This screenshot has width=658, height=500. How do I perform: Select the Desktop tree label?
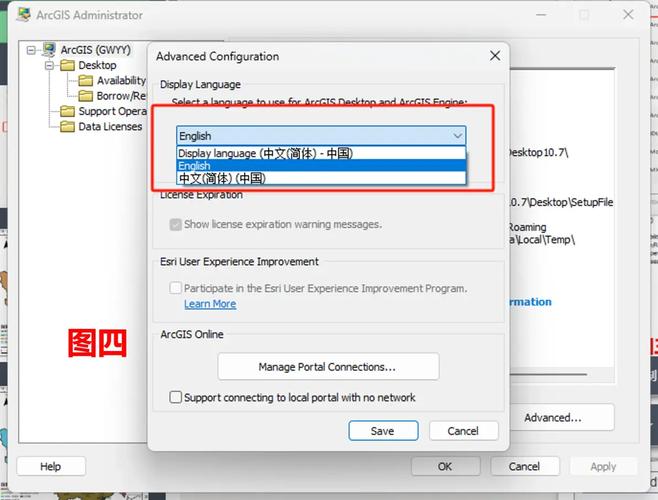[x=97, y=65]
